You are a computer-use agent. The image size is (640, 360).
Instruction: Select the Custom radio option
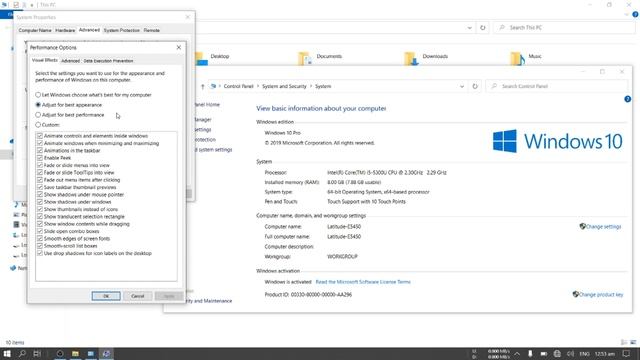click(47, 125)
